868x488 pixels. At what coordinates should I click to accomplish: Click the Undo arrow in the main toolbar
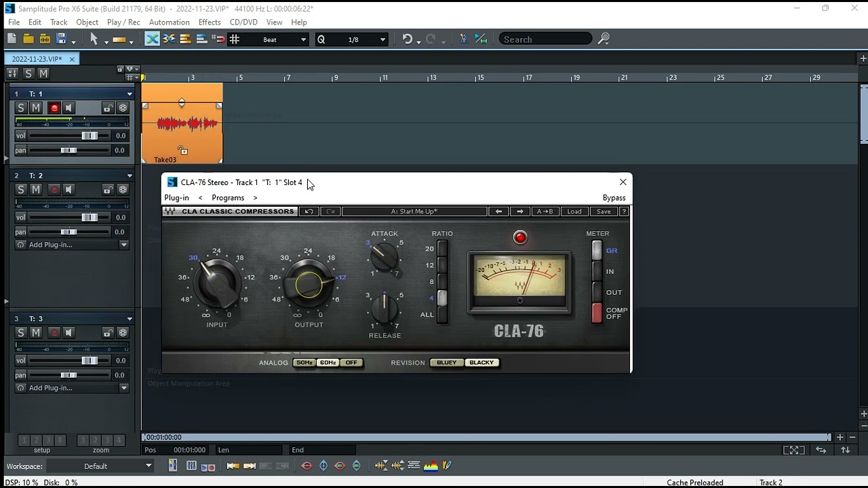(407, 39)
